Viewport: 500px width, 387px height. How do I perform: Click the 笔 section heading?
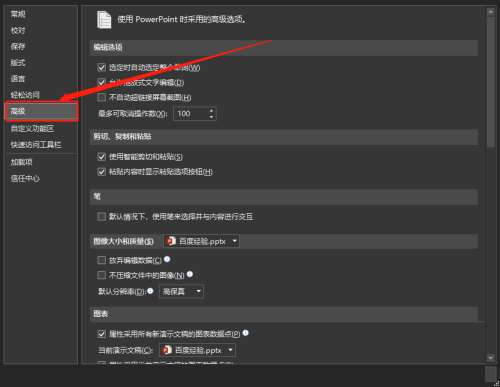click(x=97, y=196)
